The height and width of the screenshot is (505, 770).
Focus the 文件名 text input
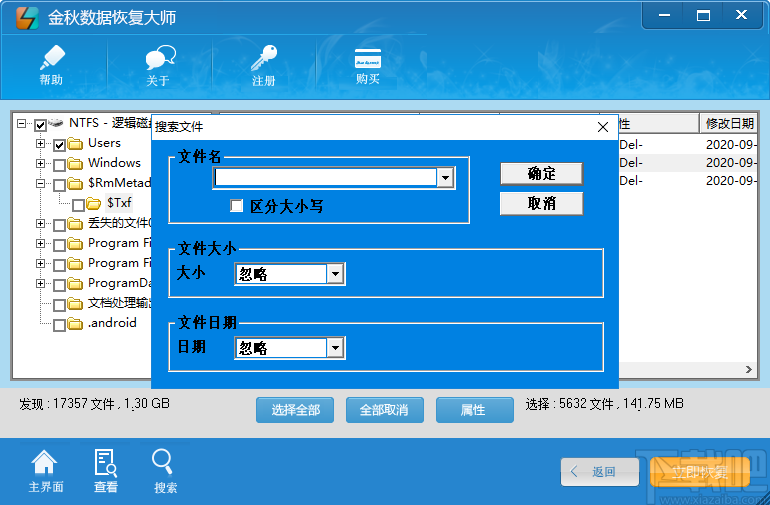325,178
